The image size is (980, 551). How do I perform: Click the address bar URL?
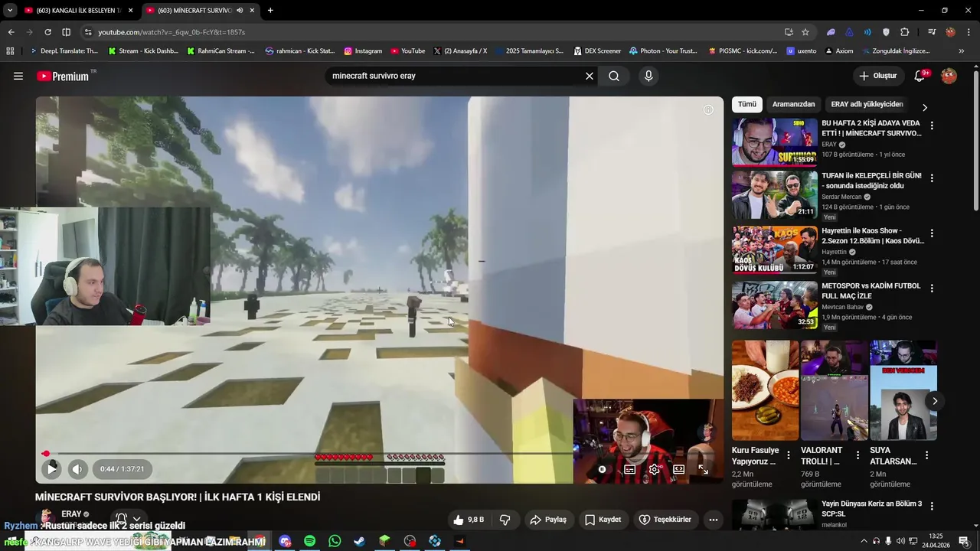tap(171, 32)
